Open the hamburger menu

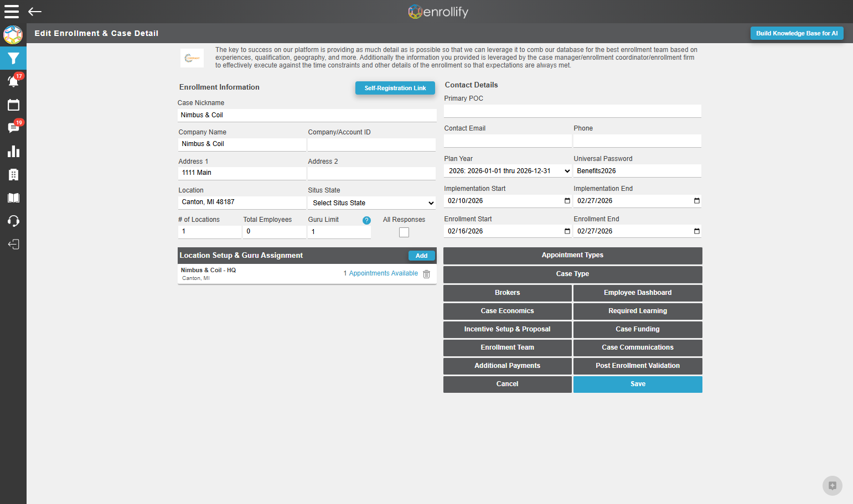12,12
